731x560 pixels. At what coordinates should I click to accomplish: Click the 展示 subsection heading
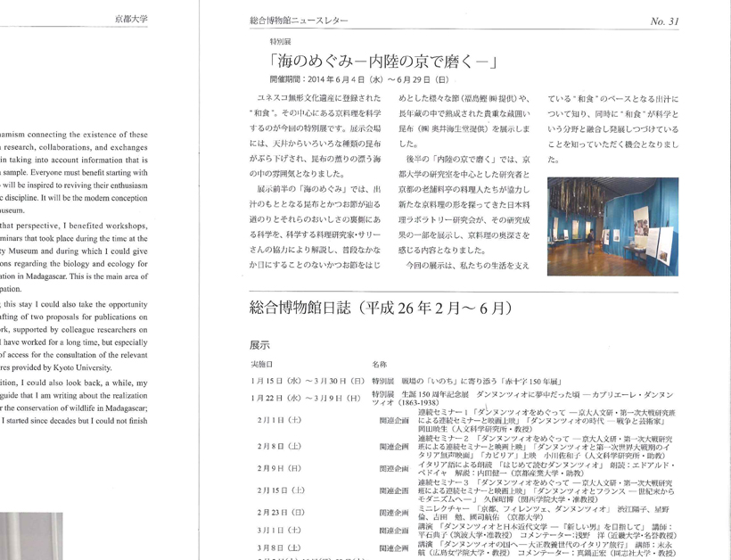(x=259, y=345)
